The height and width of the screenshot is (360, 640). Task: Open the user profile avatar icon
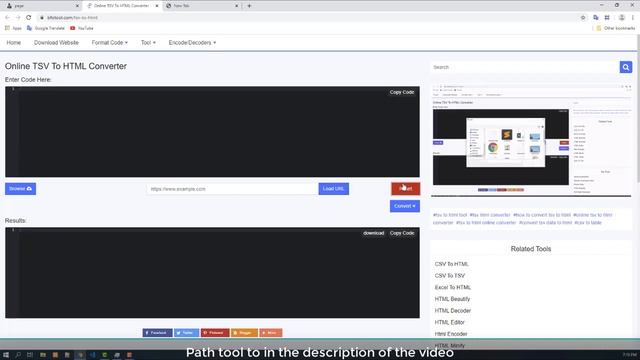622,18
